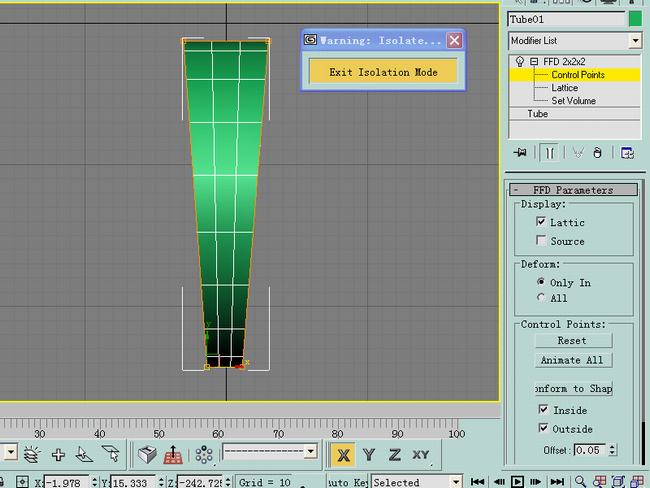Adjust the Offset value spinner
This screenshot has height=488, width=650.
point(613,450)
